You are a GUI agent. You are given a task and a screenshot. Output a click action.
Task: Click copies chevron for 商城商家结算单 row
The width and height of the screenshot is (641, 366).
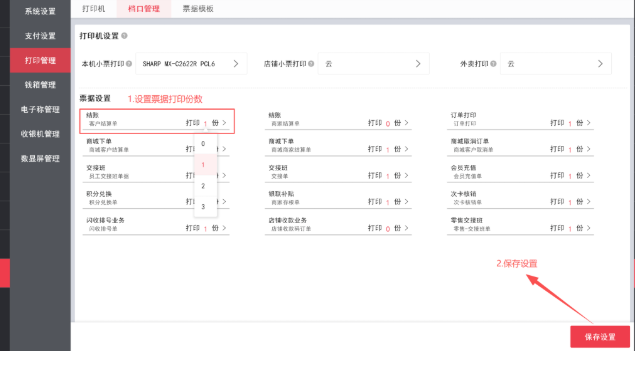pyautogui.click(x=406, y=149)
